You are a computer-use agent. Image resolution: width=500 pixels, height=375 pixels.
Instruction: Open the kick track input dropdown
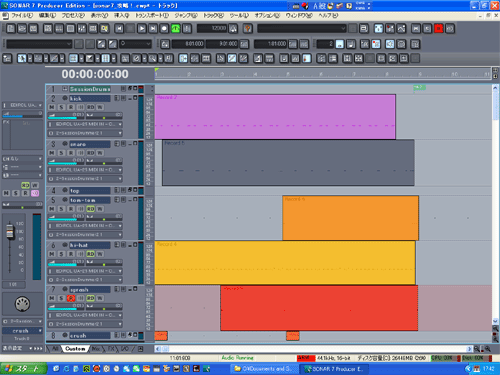tap(85, 124)
